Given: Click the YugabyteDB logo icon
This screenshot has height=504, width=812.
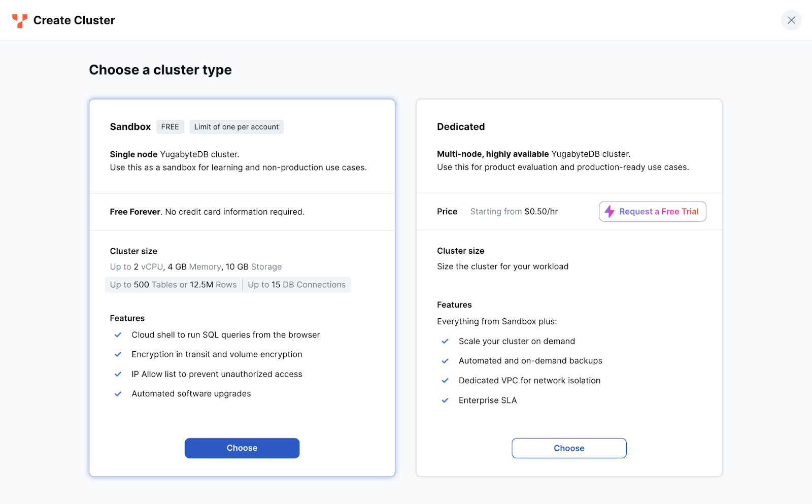Looking at the screenshot, I should point(20,20).
